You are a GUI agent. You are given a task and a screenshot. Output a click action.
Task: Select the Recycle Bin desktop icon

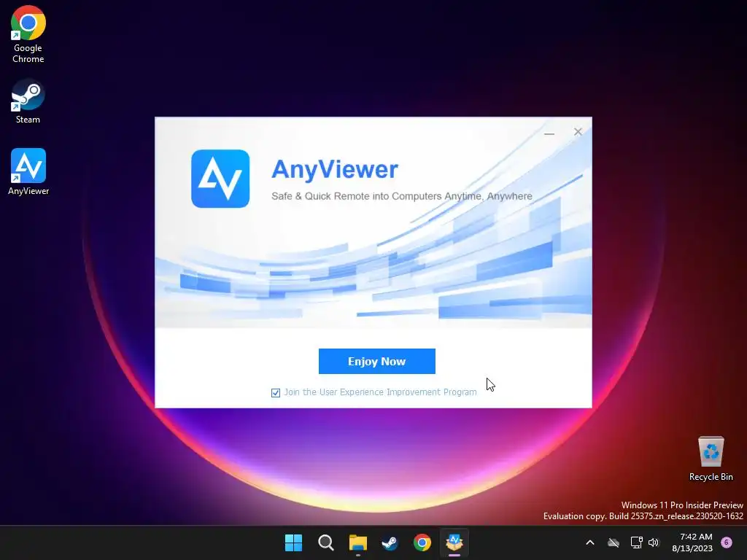coord(711,459)
